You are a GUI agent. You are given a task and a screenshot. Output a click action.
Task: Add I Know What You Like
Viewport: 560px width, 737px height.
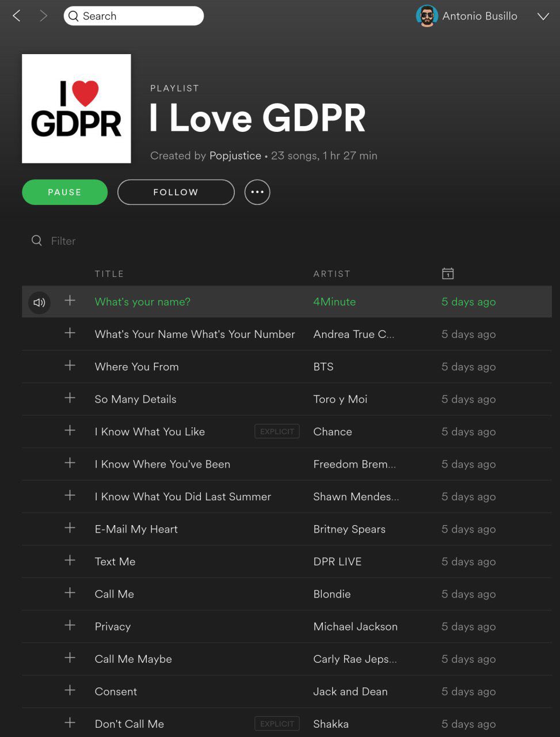pyautogui.click(x=70, y=431)
